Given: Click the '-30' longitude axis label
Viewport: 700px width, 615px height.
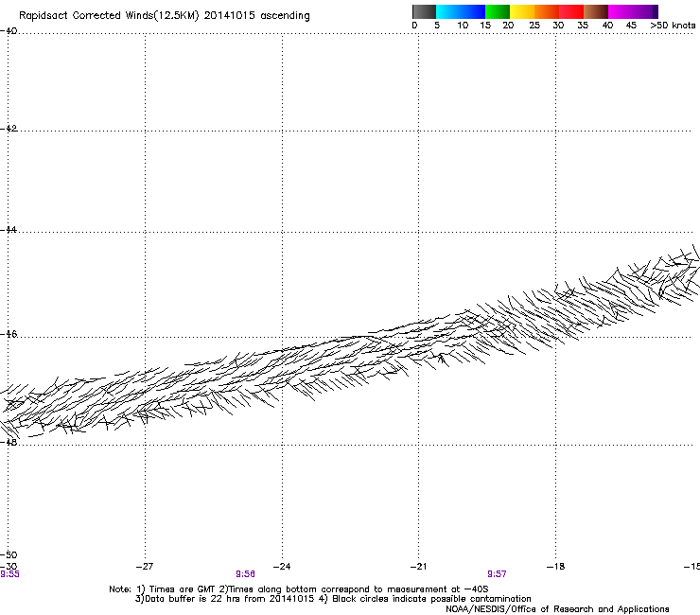Looking at the screenshot, I should coord(9,567).
